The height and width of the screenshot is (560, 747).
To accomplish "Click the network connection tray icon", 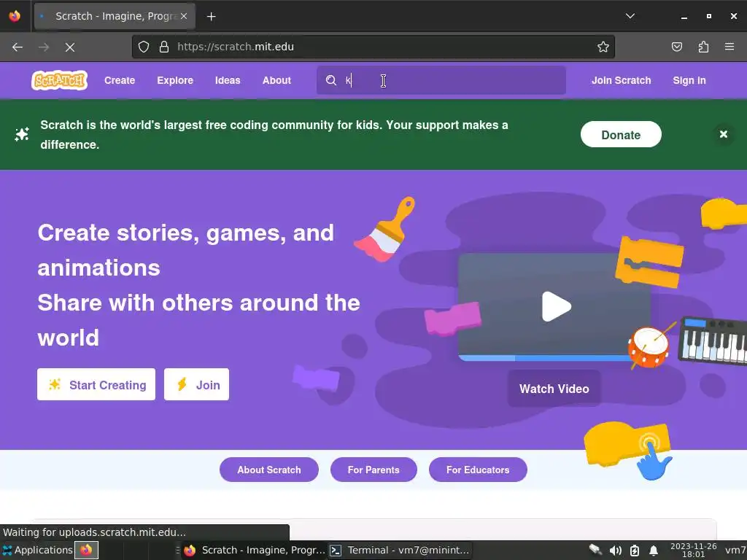I will point(595,550).
